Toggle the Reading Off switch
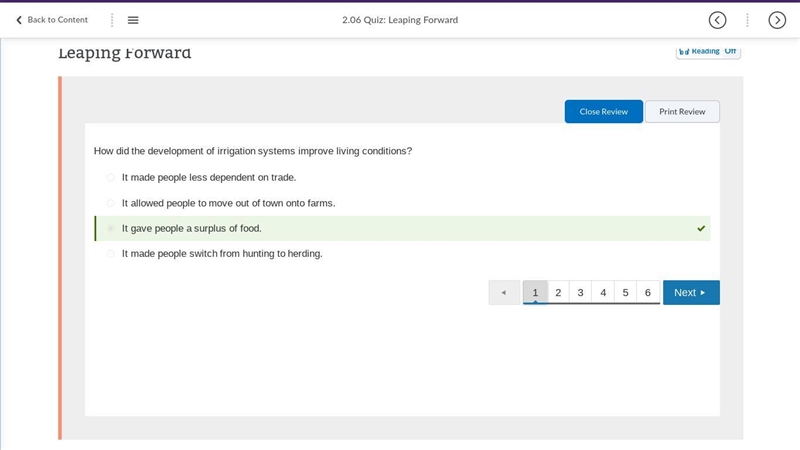The image size is (800, 450). pos(708,52)
